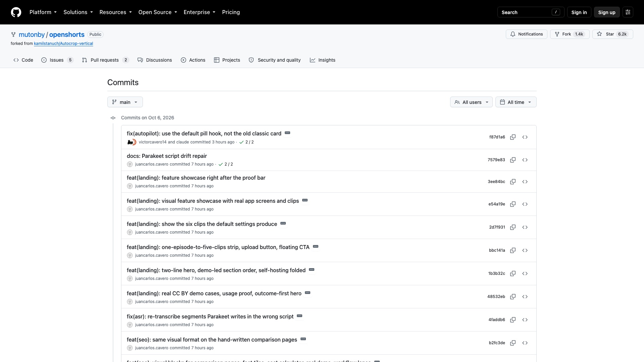Screen dimensions: 644x362
Task: Expand the Solutions navigation menu
Action: click(x=78, y=12)
